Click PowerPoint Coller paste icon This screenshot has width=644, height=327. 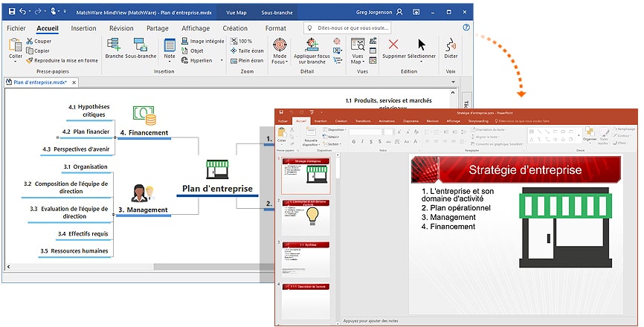[282, 132]
